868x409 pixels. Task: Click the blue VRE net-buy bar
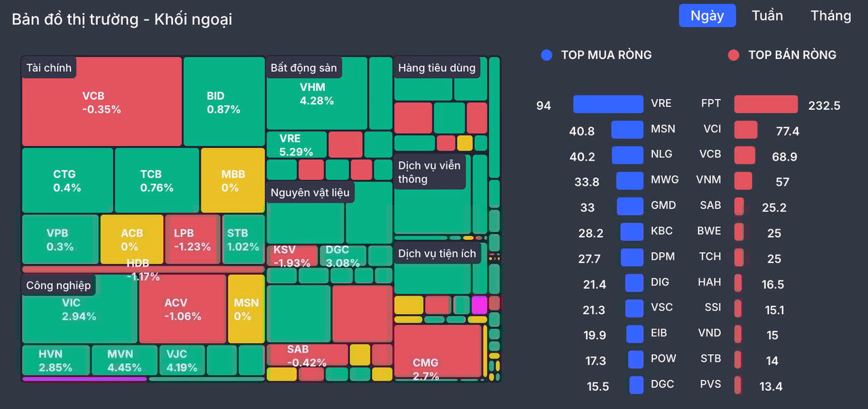[x=608, y=104]
